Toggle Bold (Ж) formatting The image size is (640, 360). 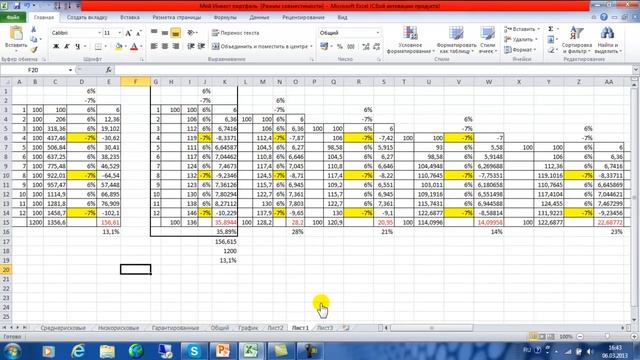56,47
